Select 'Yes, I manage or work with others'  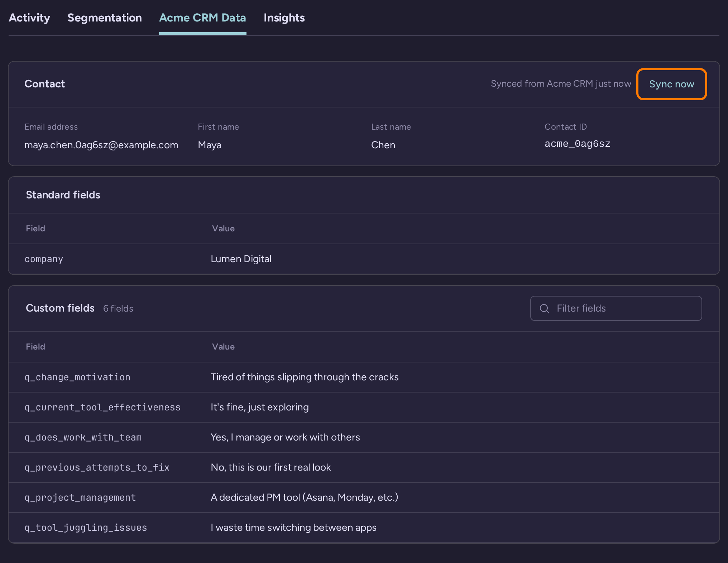pyautogui.click(x=285, y=437)
